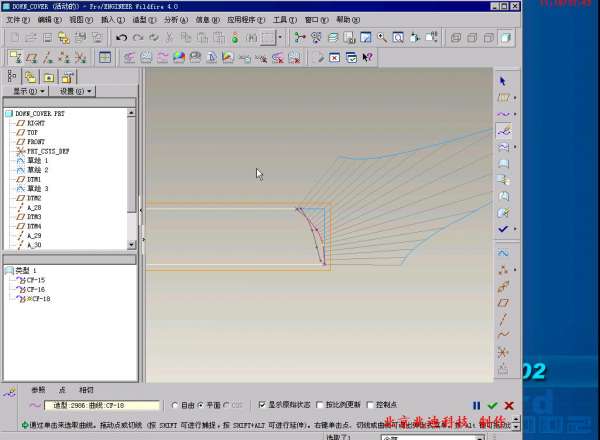Select curve CF-16 in the style tree
The image size is (600, 440).
[x=38, y=289]
